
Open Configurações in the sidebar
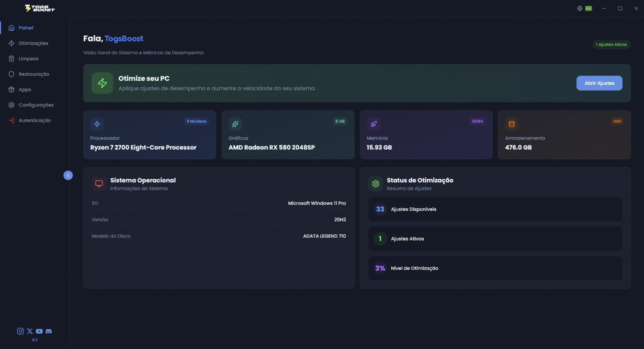point(36,105)
